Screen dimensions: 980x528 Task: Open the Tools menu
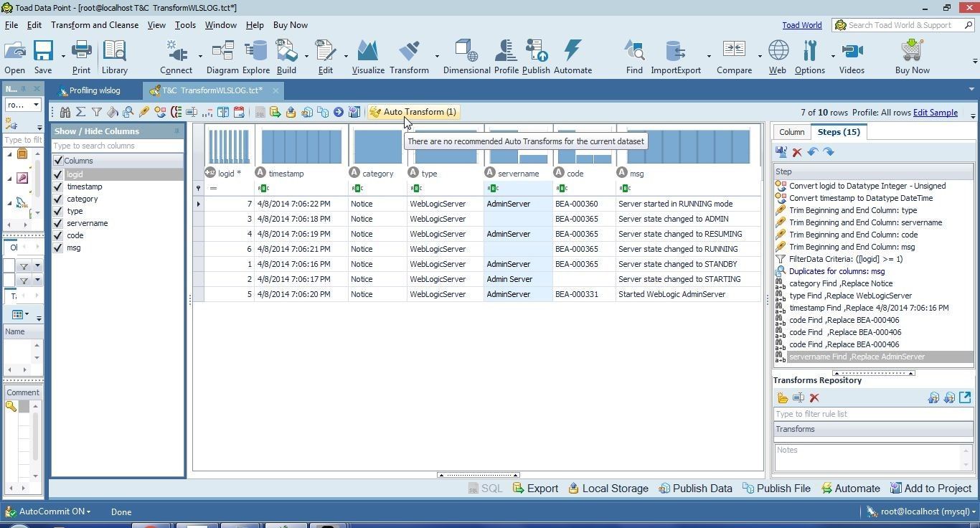185,25
